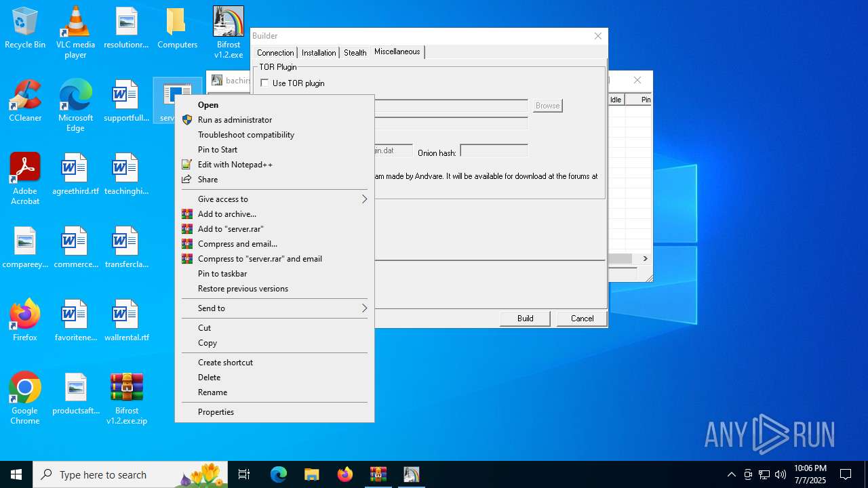Launch VLC media player shortcut
Viewport: 868px width, 488px height.
click(x=75, y=33)
